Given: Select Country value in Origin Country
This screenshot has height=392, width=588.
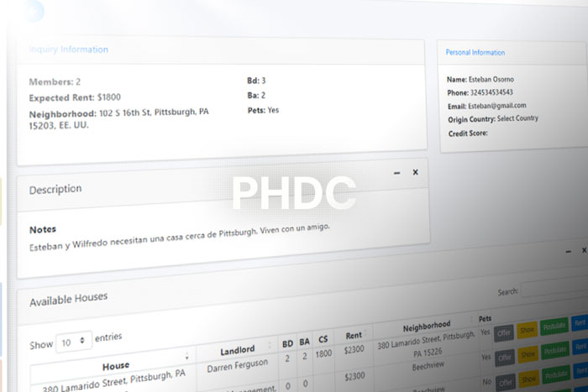Looking at the screenshot, I should [517, 118].
